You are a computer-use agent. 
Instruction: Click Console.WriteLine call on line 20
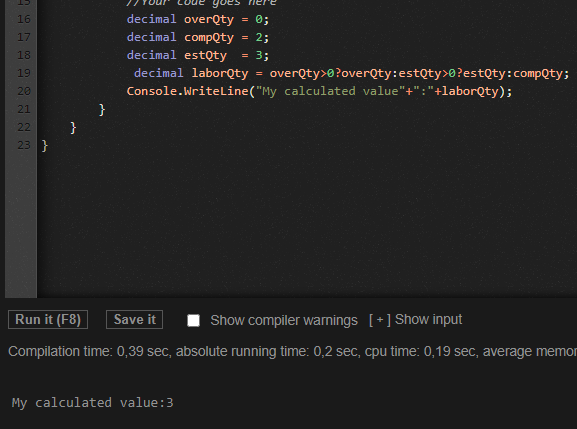pyautogui.click(x=188, y=91)
